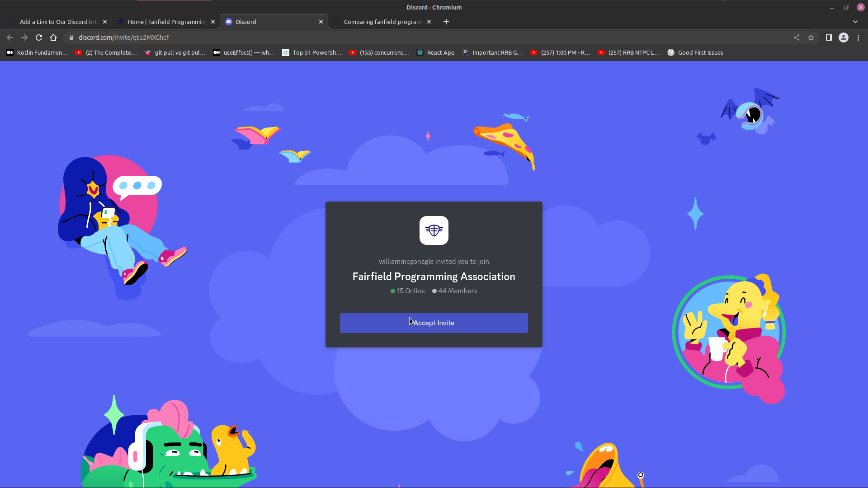Image resolution: width=868 pixels, height=488 pixels.
Task: Open 'Important RRB G...' bookmark
Action: [493, 52]
